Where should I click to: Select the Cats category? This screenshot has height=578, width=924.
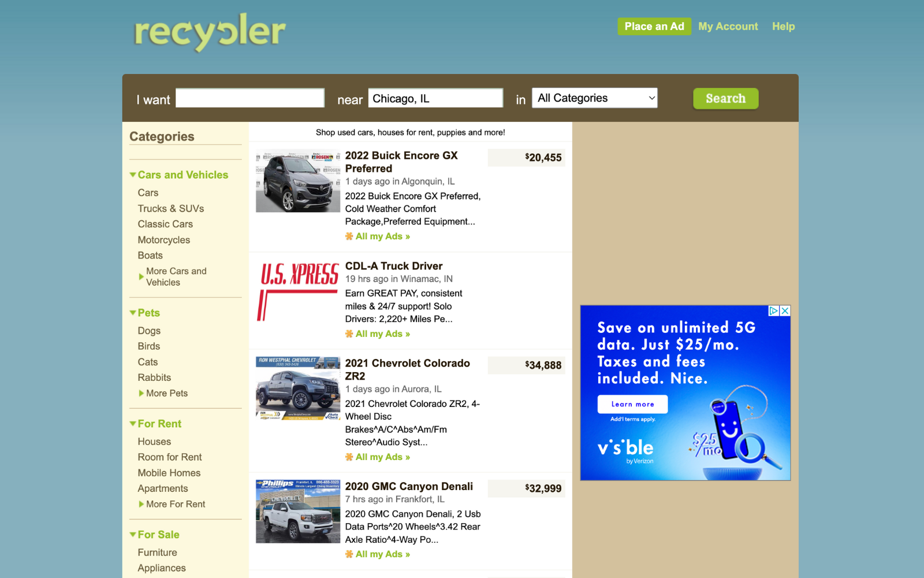(x=148, y=362)
